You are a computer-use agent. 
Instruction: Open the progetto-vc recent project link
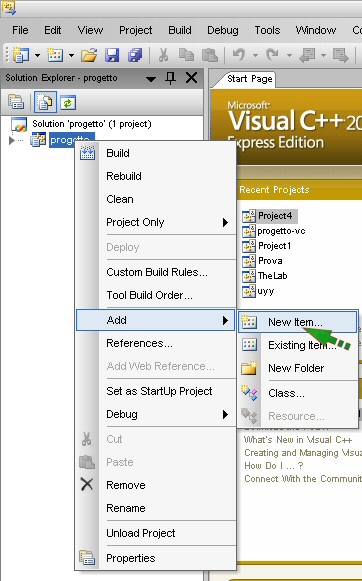(281, 231)
